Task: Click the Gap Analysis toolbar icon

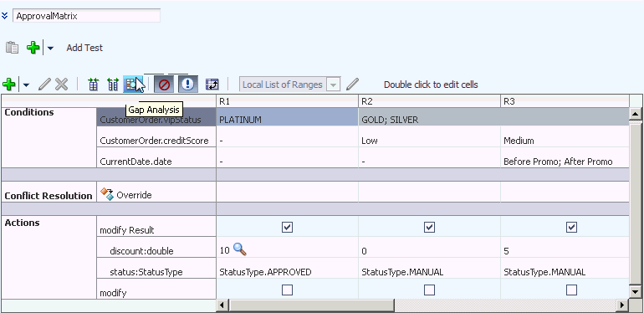Action: 132,85
